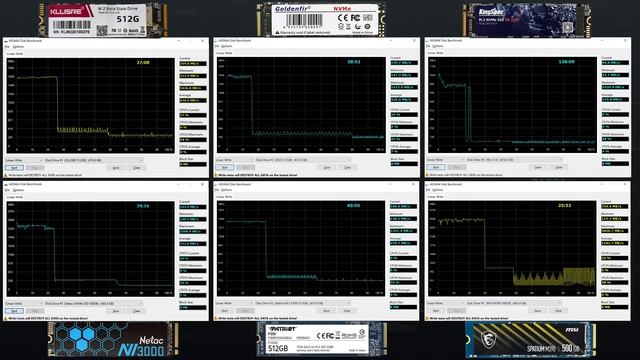Click the MSI Spatium 500GB SSD image
640x360 pixels.
point(531,339)
